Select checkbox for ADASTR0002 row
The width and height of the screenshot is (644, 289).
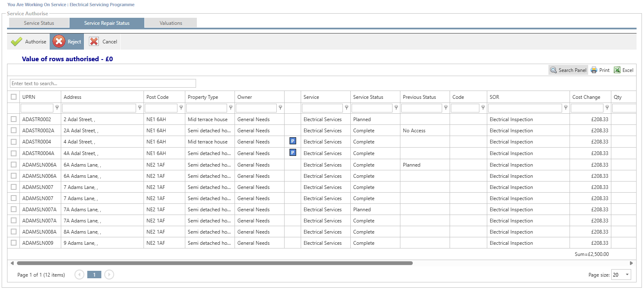click(x=14, y=119)
